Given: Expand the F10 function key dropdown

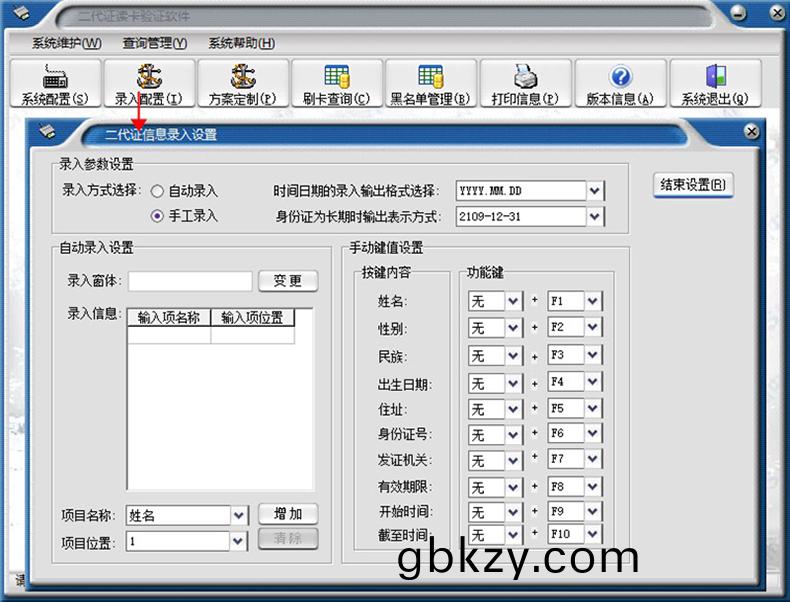Looking at the screenshot, I should point(592,533).
